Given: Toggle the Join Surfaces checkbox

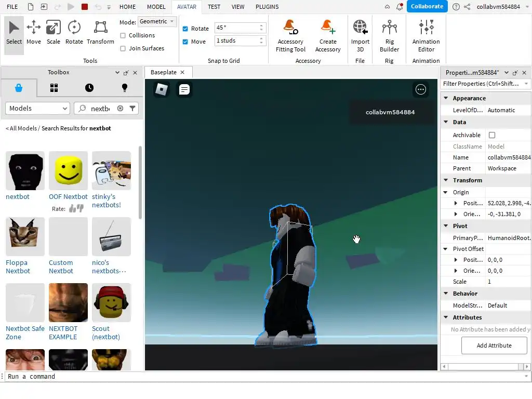Looking at the screenshot, I should coord(123,48).
